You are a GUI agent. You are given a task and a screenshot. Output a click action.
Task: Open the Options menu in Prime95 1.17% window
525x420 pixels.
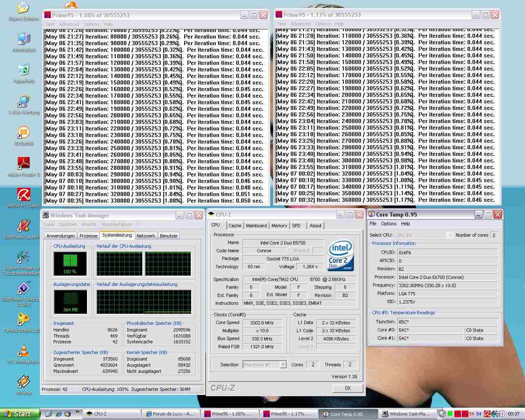[x=322, y=24]
